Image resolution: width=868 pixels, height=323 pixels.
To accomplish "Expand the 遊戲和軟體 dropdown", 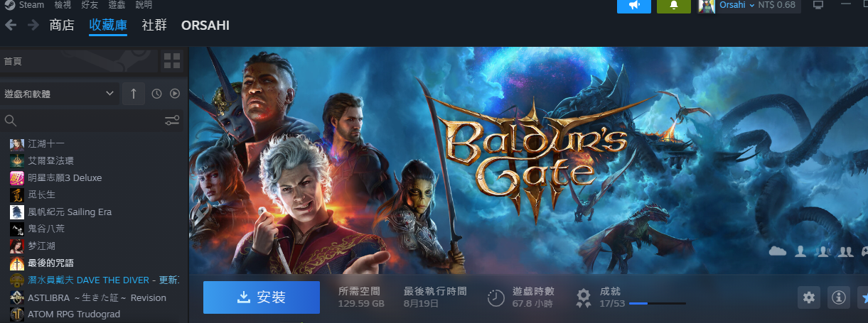I will (60, 94).
